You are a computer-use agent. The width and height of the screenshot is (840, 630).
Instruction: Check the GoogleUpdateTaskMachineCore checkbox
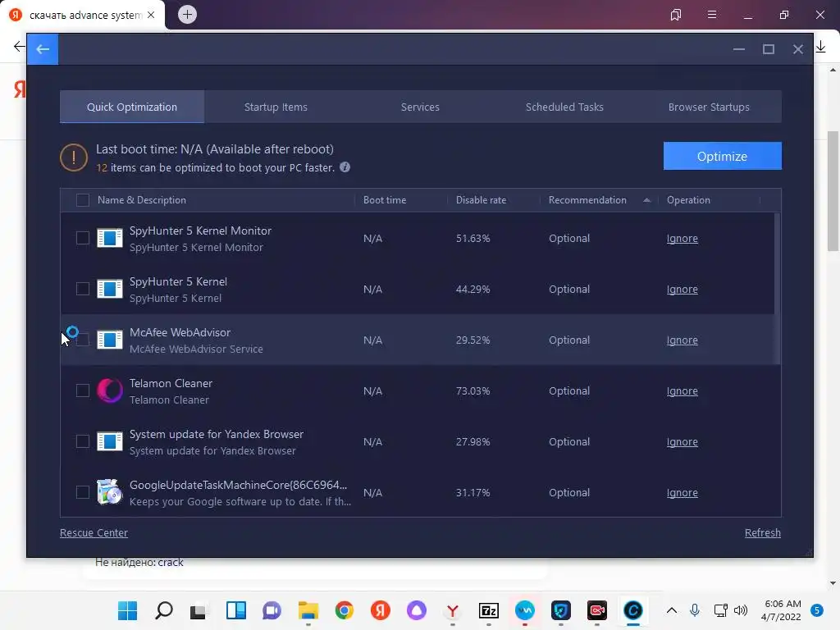pyautogui.click(x=83, y=492)
